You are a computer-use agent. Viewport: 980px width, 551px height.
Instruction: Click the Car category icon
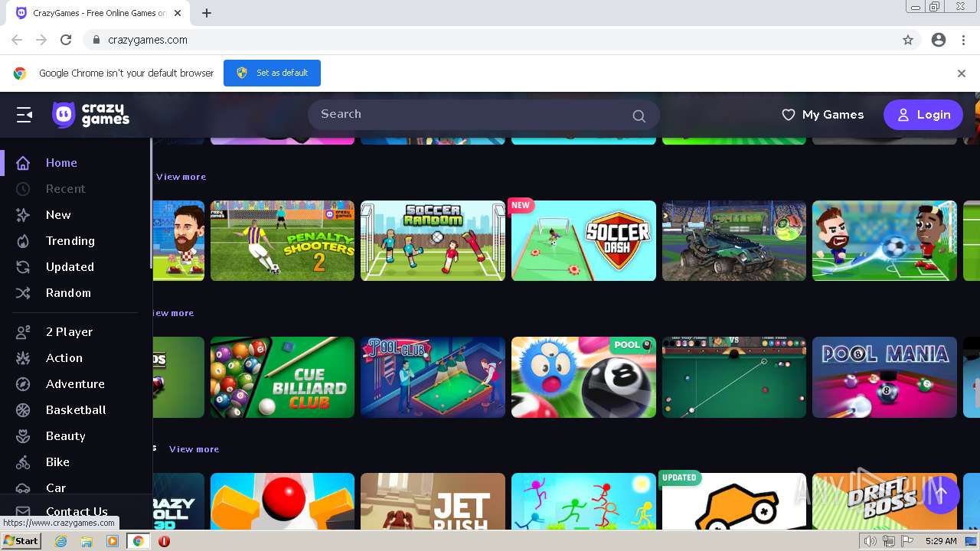point(23,488)
